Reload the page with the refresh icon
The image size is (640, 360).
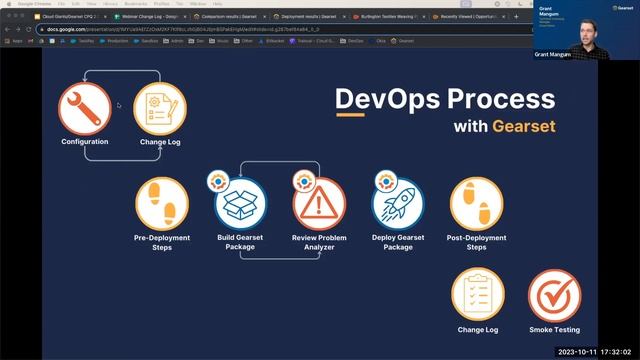(28, 29)
